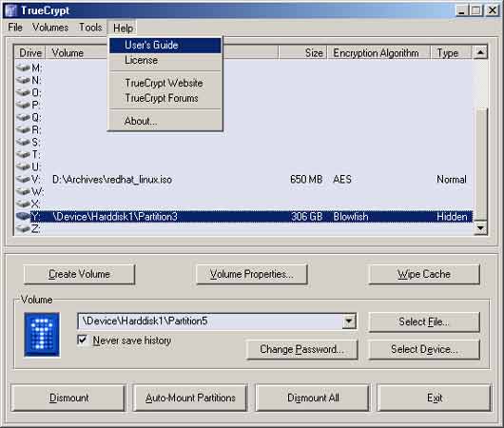Sort by the Type column header
Image resolution: width=504 pixels, height=428 pixels.
(452, 52)
